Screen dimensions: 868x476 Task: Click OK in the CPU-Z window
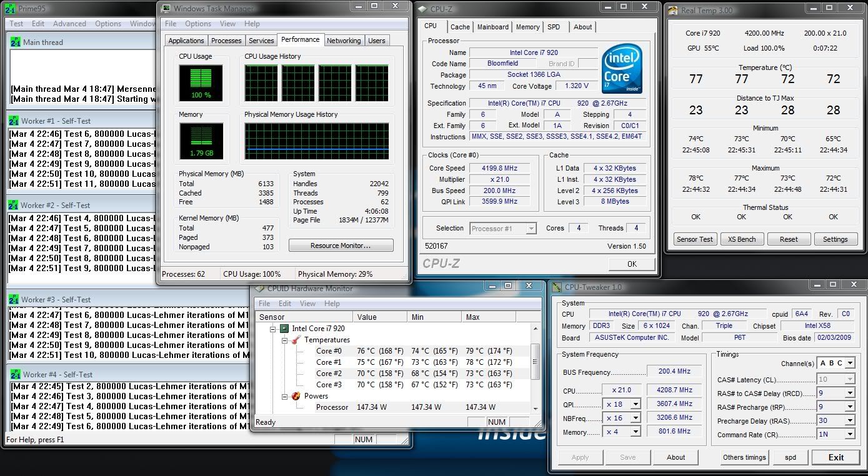coord(632,264)
